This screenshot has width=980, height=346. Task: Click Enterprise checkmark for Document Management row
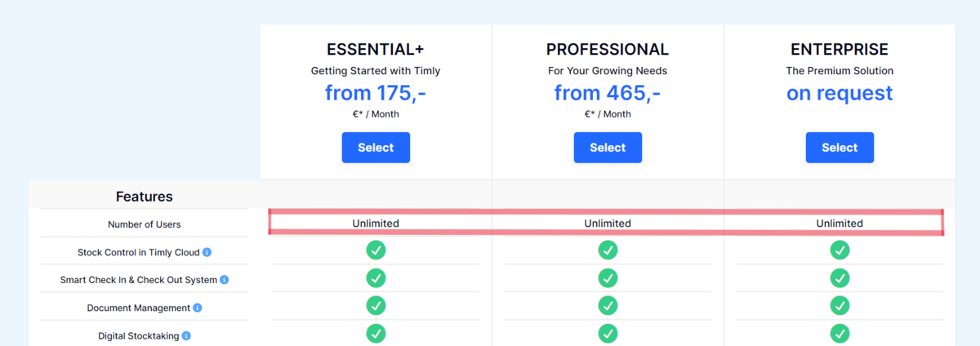840,306
